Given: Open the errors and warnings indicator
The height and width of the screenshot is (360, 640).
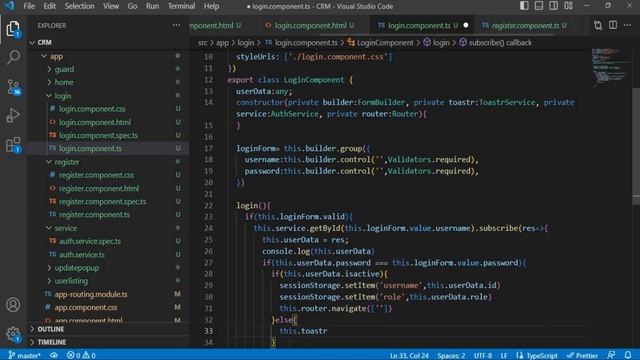Looking at the screenshot, I should coord(81,355).
